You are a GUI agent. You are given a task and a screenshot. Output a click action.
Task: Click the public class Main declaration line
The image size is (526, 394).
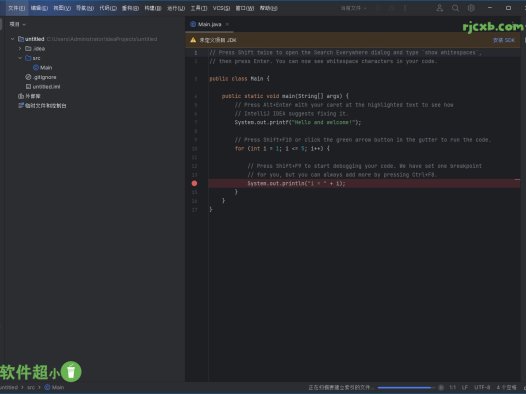click(x=239, y=79)
